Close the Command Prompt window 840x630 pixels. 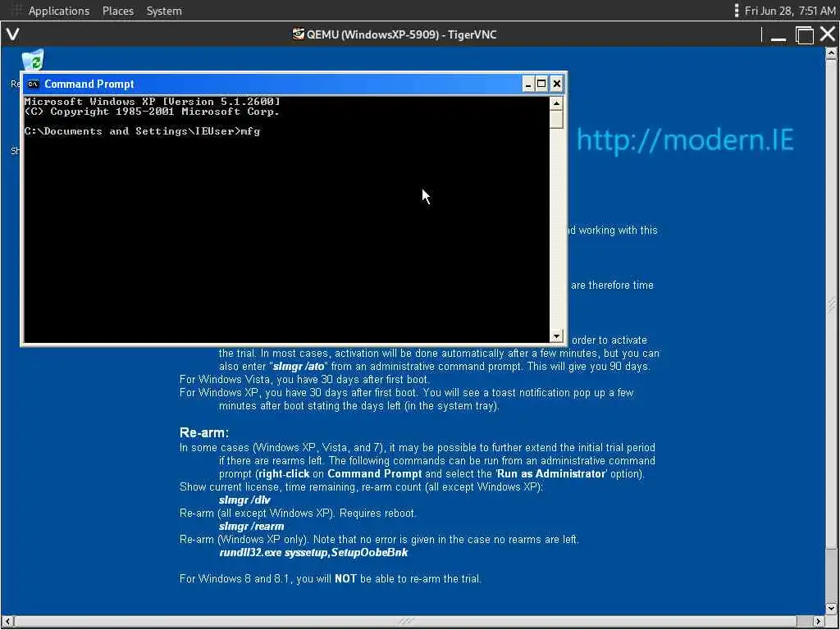click(557, 84)
